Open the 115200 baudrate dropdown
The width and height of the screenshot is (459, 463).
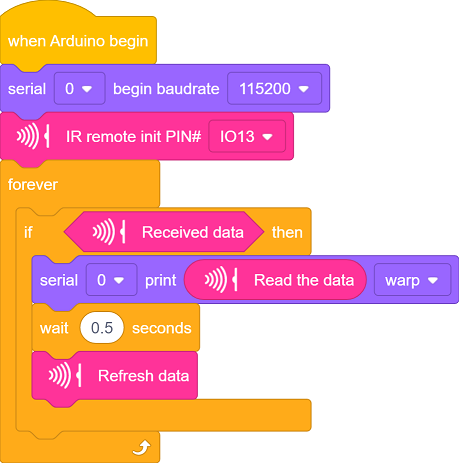click(x=274, y=89)
